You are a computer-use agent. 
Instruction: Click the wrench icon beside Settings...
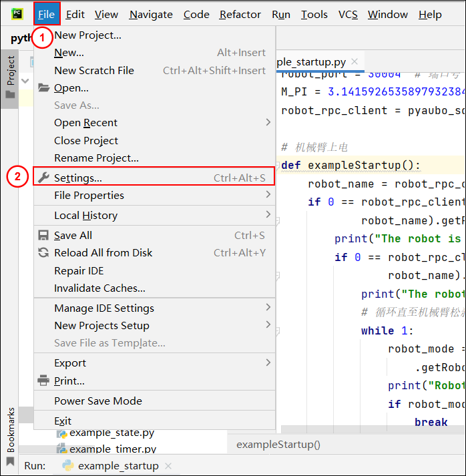point(43,178)
